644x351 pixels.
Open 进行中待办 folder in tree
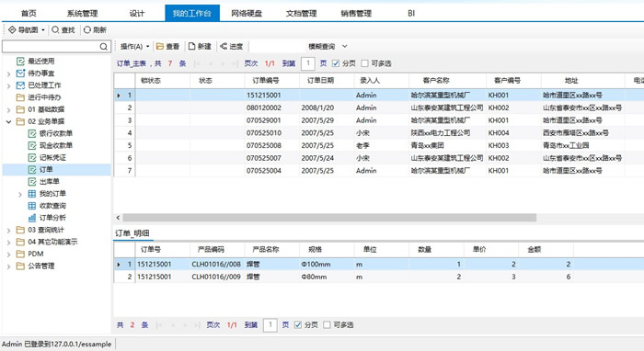coord(44,97)
